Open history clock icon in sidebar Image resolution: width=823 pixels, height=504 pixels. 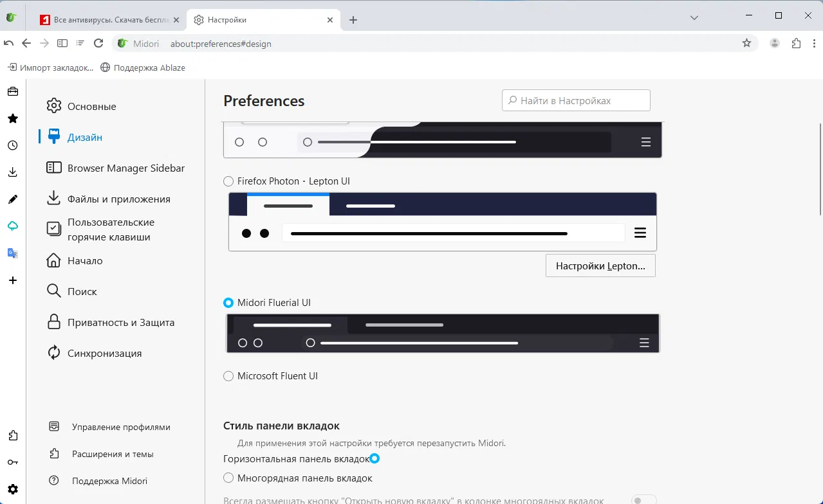[13, 145]
